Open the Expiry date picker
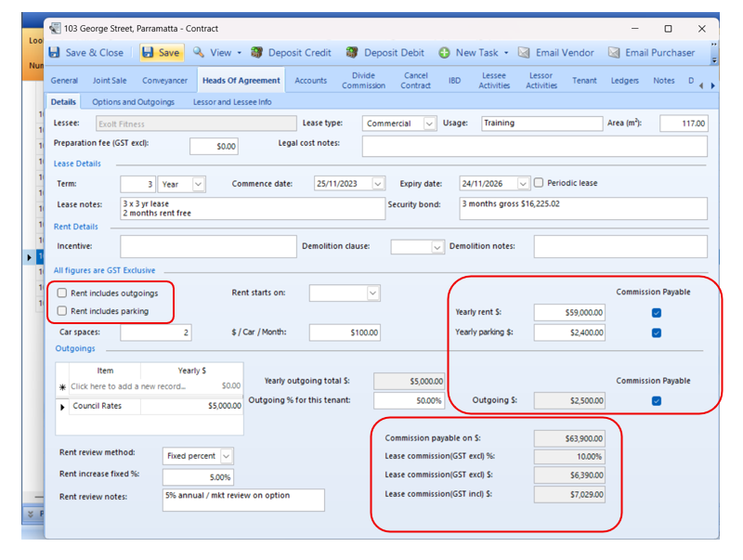 (x=523, y=183)
